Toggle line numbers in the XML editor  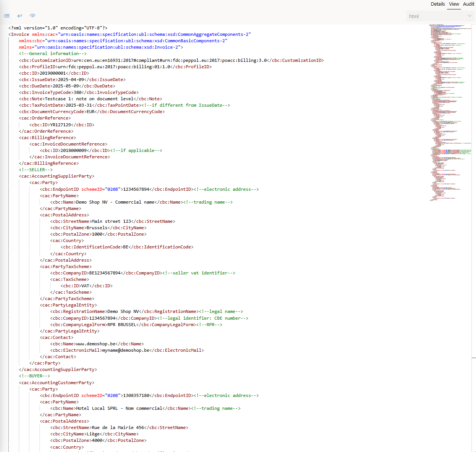(x=7, y=15)
